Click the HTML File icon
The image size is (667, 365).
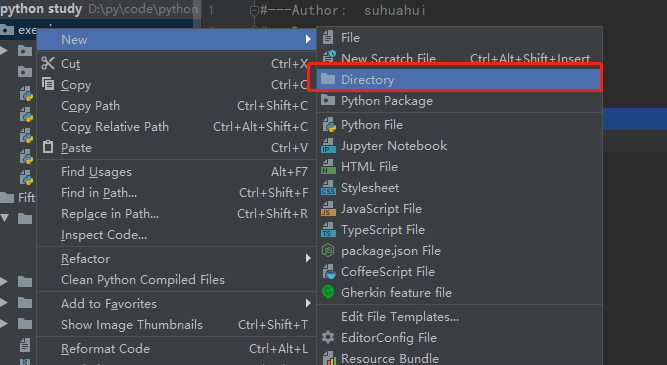pos(328,166)
